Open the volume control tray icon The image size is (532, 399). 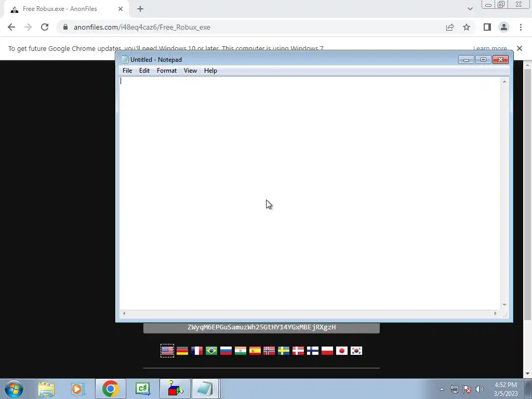point(480,389)
